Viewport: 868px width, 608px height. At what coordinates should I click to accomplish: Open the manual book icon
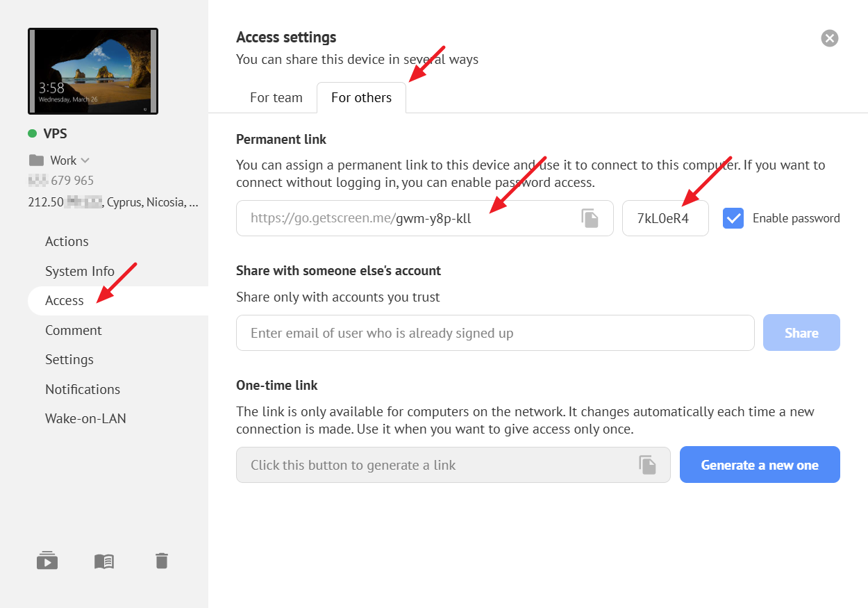coord(104,561)
